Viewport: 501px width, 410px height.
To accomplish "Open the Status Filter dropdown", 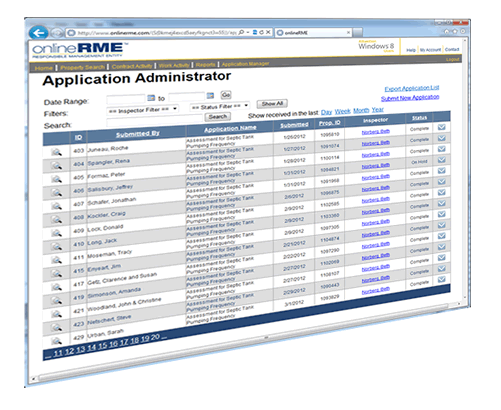I will click(x=220, y=107).
